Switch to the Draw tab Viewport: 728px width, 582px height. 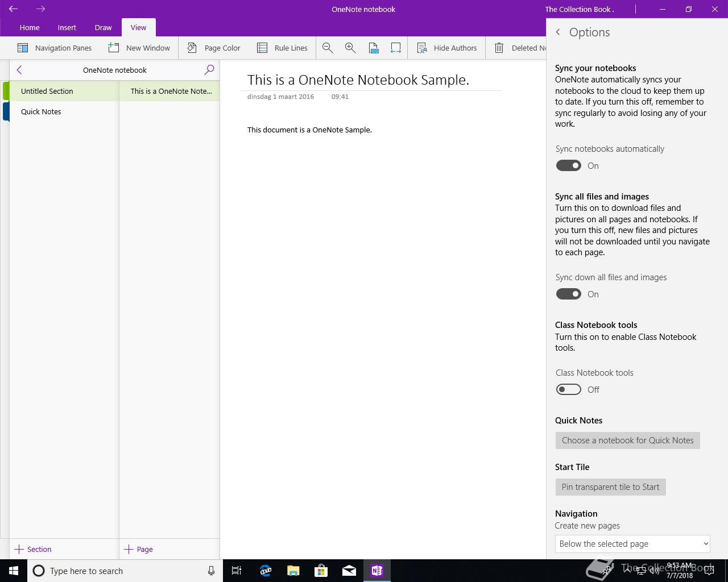(x=103, y=27)
